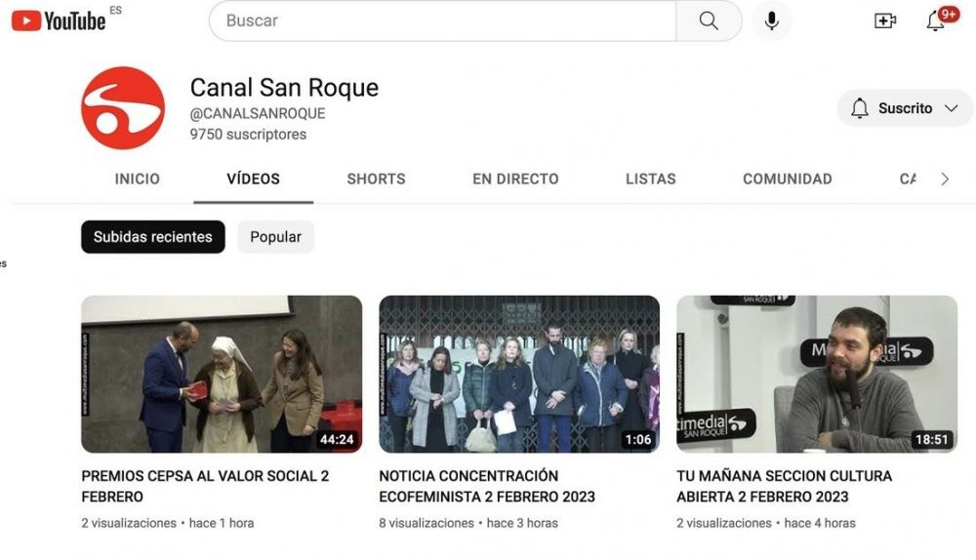Play the Premios Cepsa video thumbnail
Screen dimensions: 976x560
(x=222, y=374)
